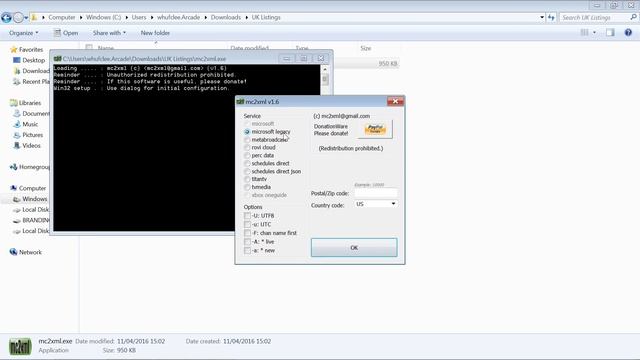Open the view options dropdown arrow
Image resolution: width=640 pixels, height=360 pixels.
[594, 33]
